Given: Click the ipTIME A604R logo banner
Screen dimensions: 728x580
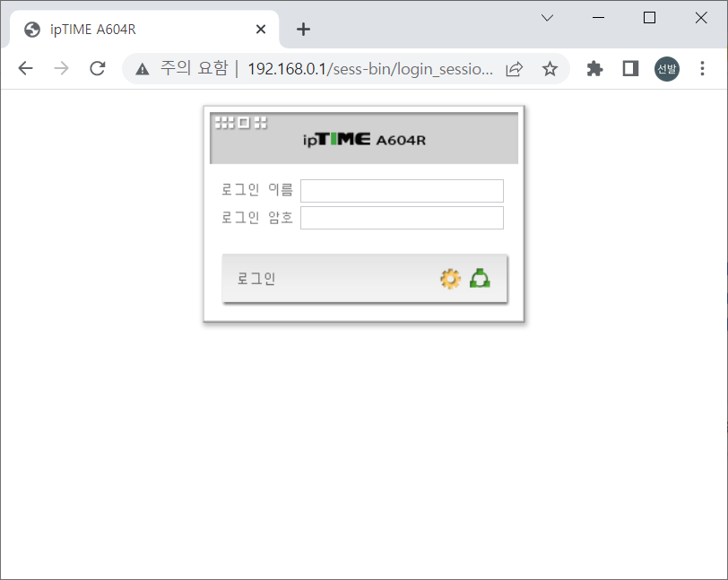Looking at the screenshot, I should pyautogui.click(x=364, y=138).
